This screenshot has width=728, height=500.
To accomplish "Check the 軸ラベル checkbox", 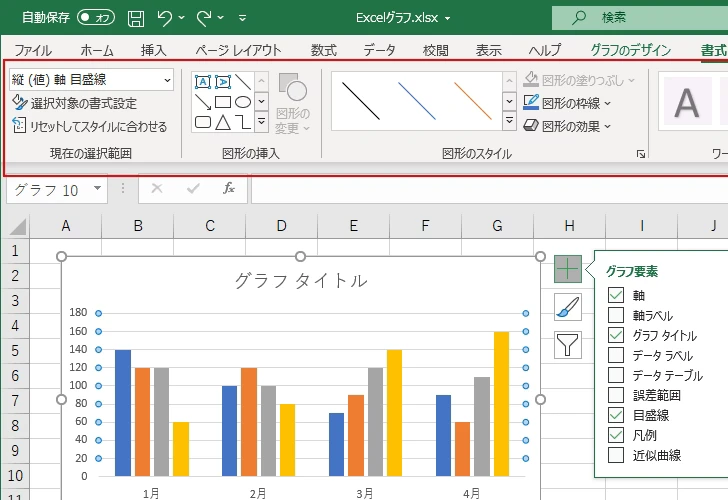I will tap(616, 315).
